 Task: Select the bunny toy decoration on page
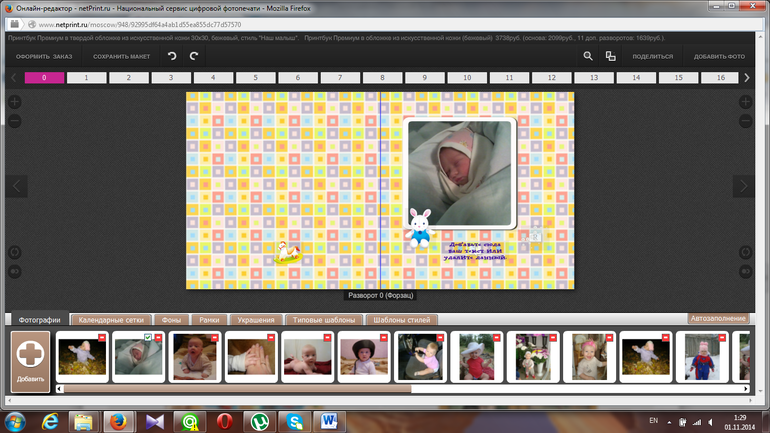coord(419,229)
